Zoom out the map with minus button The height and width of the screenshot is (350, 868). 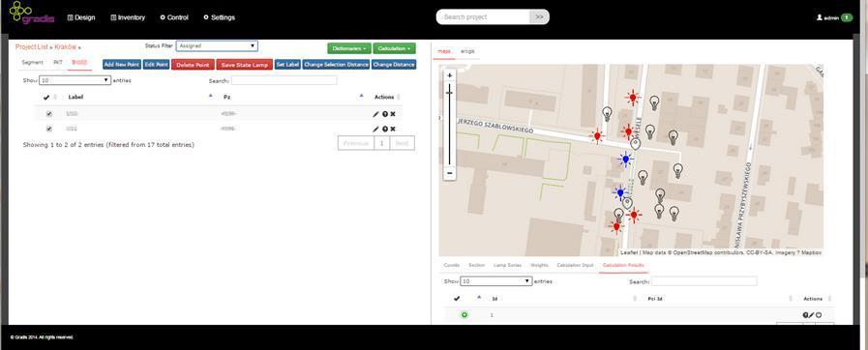[450, 173]
